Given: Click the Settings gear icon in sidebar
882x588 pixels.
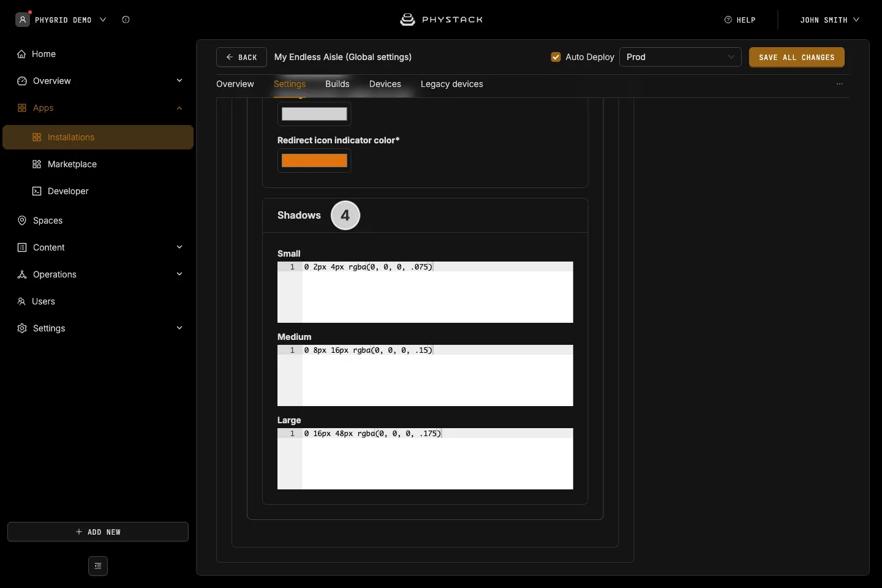Looking at the screenshot, I should point(22,328).
